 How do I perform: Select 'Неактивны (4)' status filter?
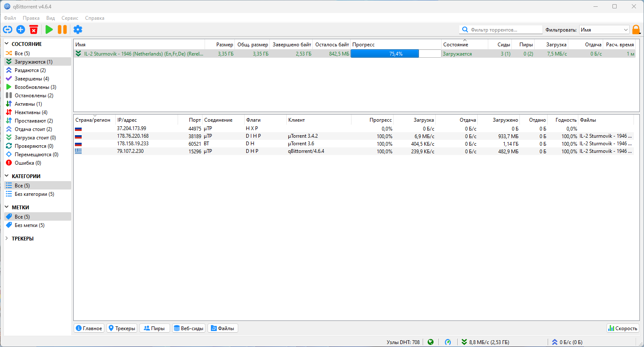(x=37, y=112)
